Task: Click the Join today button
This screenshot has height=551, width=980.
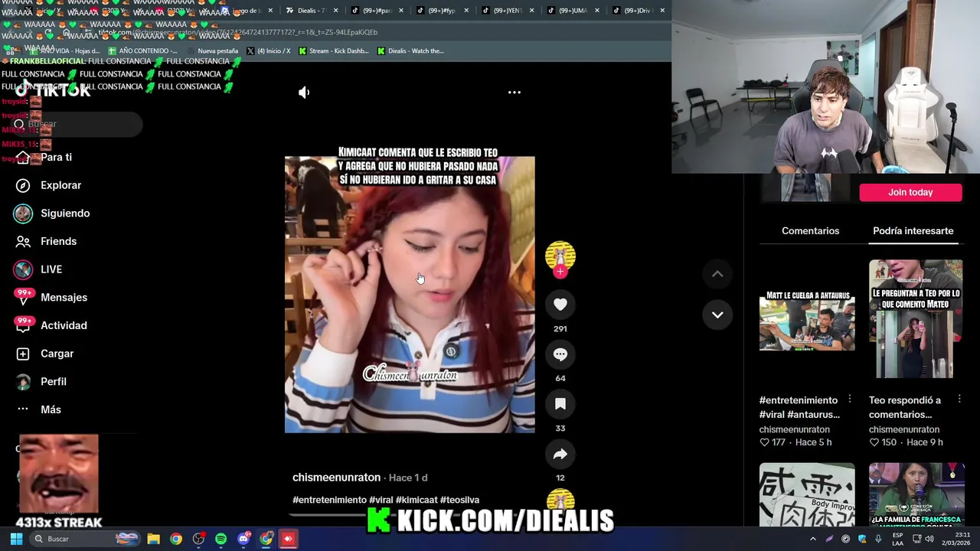Action: (910, 192)
